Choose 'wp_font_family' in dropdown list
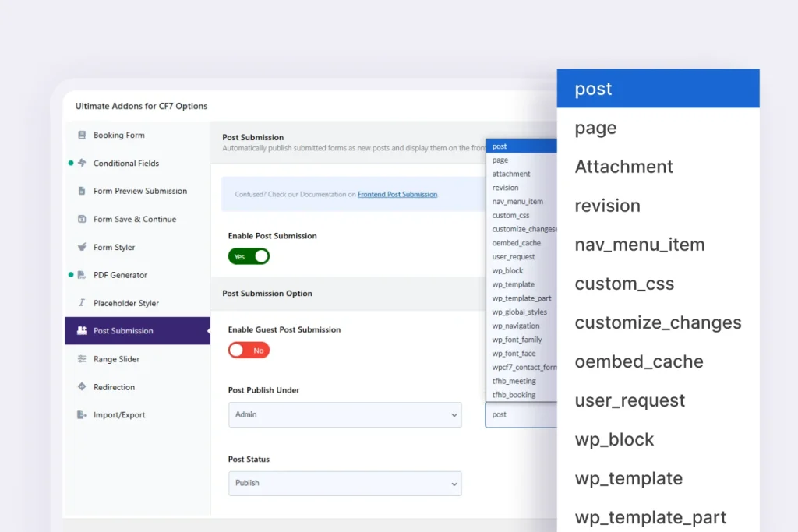The height and width of the screenshot is (532, 798). click(521, 340)
